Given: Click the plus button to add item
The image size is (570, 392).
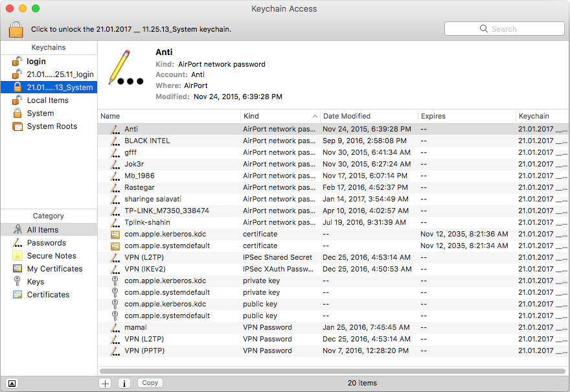Looking at the screenshot, I should pyautogui.click(x=105, y=383).
